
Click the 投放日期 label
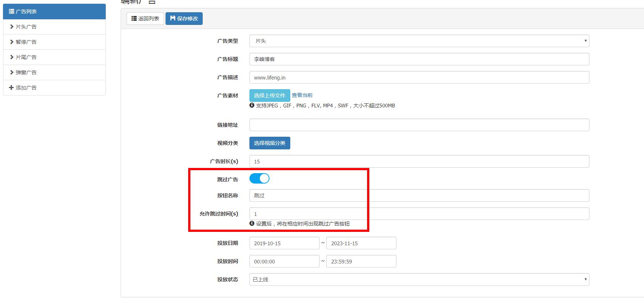click(x=228, y=243)
